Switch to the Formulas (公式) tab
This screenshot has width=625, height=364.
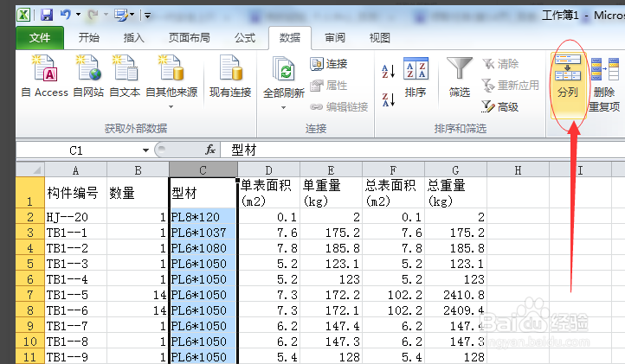[x=245, y=38]
